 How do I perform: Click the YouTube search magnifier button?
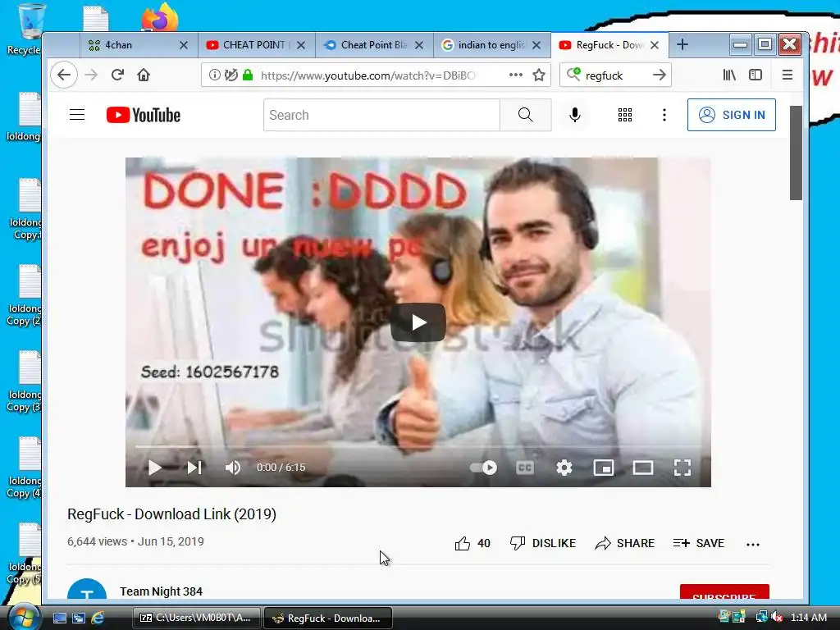coord(526,115)
